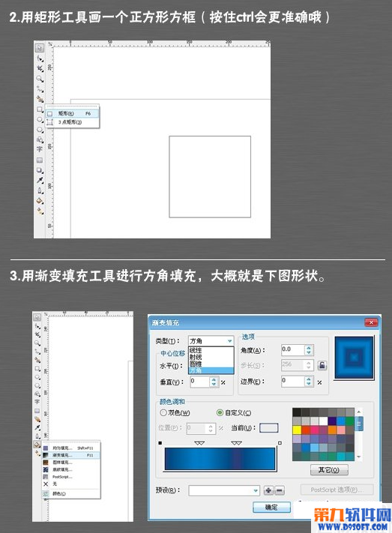Pick the yellow swatch in the palette
Image resolution: width=392 pixels, height=533 pixels.
coord(297,430)
